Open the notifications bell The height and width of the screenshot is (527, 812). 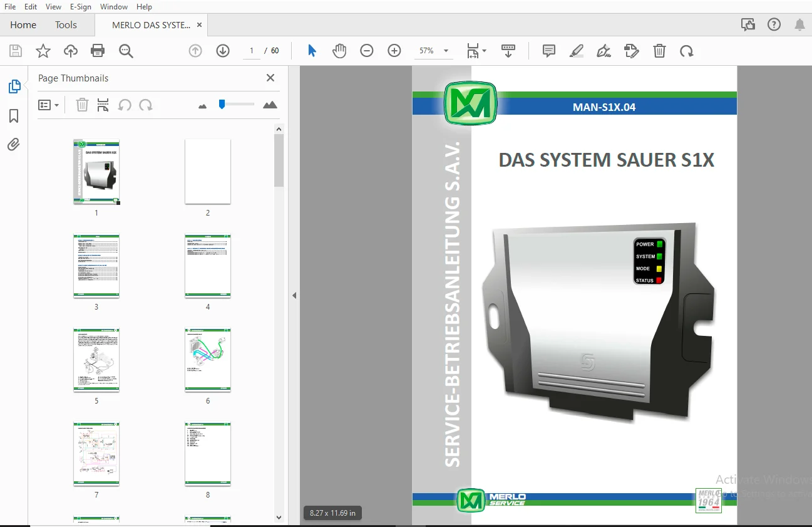[x=799, y=25]
